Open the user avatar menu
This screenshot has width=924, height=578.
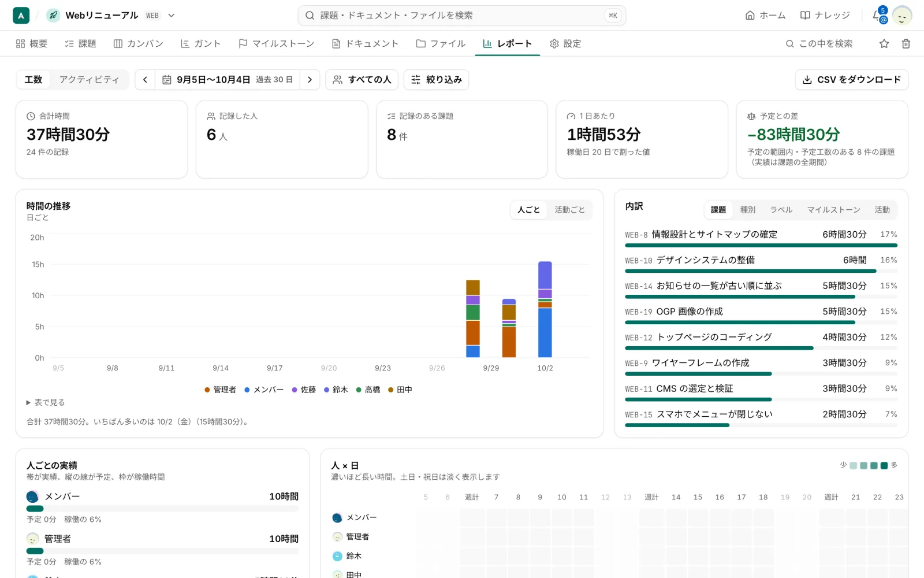pos(901,16)
